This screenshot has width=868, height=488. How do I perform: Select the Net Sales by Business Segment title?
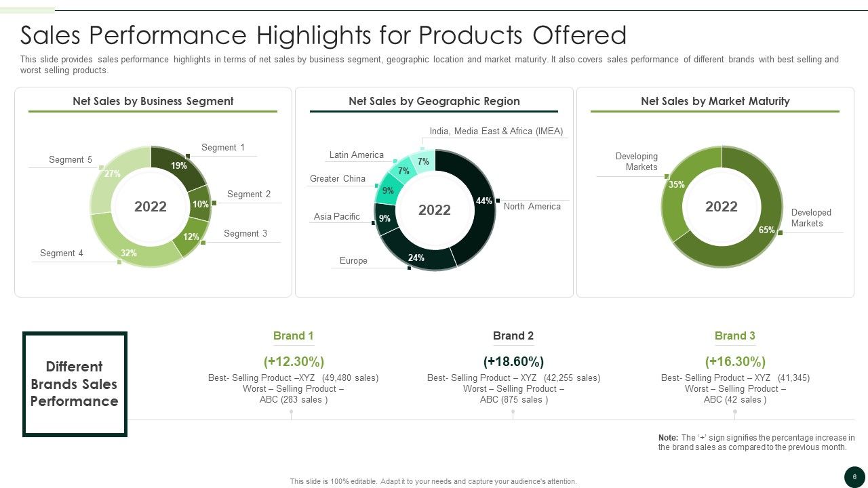coord(153,101)
